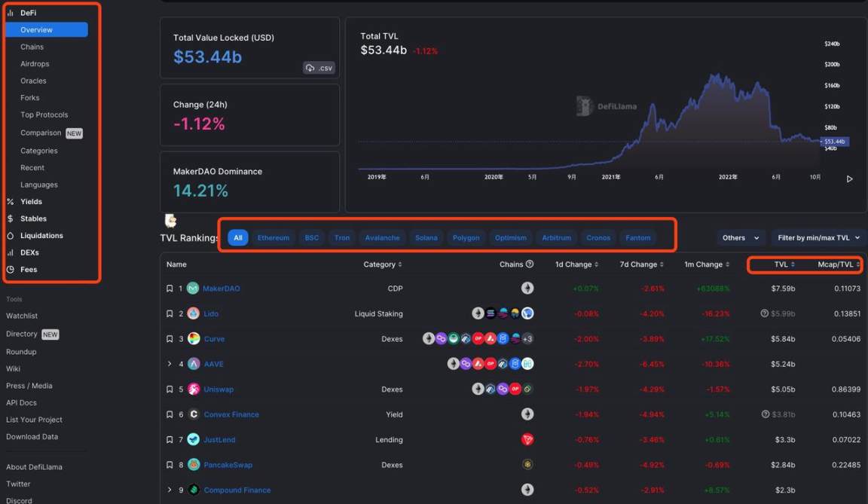Image resolution: width=868 pixels, height=504 pixels.
Task: Filter rankings by Arbitrum chain
Action: [x=556, y=238]
